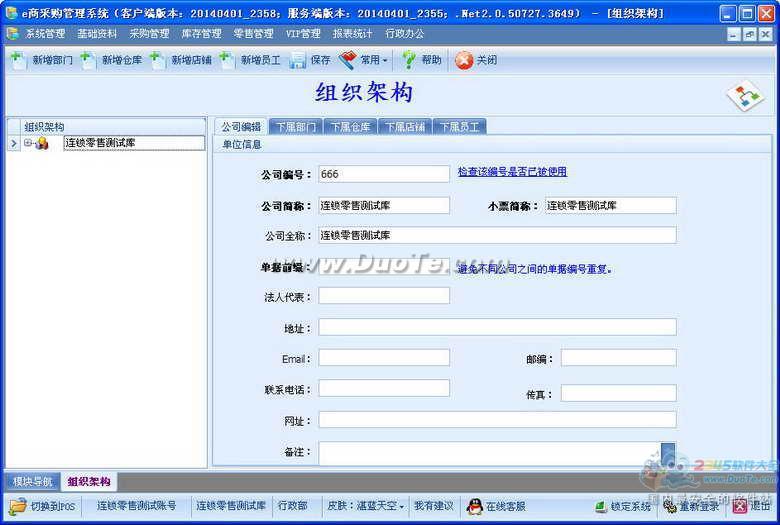Switch to the 下属仓库 tab

(x=351, y=127)
